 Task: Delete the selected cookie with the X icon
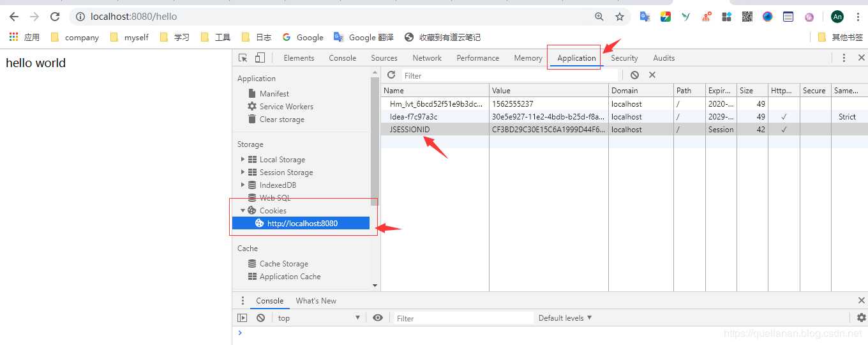[x=652, y=75]
